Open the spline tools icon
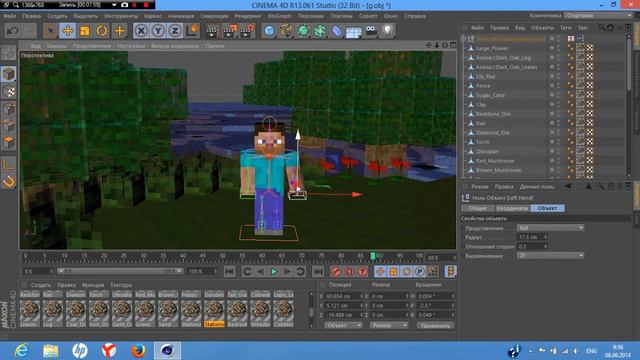The image size is (640, 360). pyautogui.click(x=286, y=31)
